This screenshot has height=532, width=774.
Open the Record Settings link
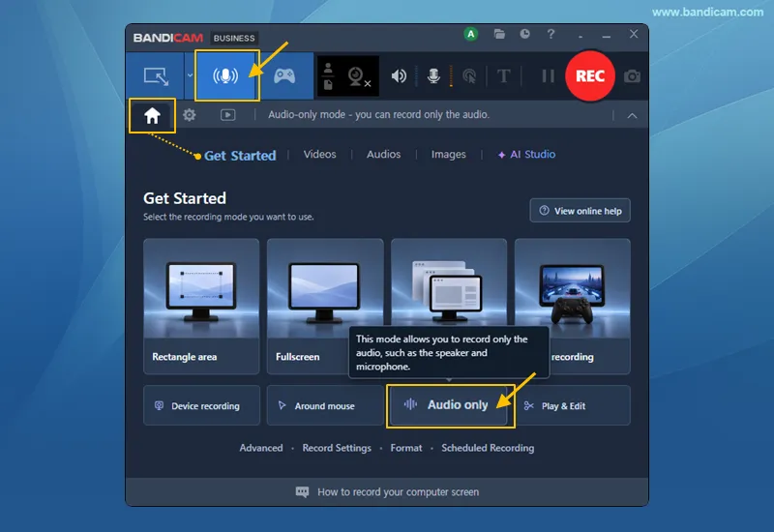click(x=337, y=448)
